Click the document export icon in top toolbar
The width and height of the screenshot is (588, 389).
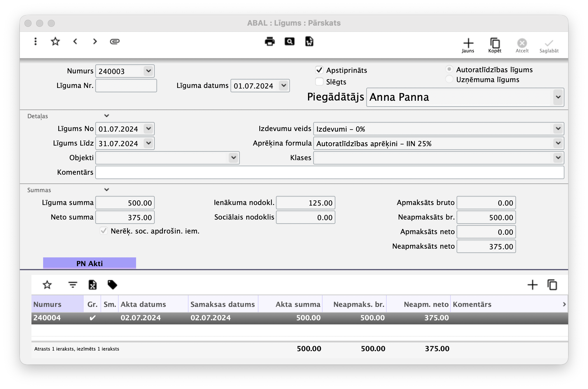tap(309, 41)
